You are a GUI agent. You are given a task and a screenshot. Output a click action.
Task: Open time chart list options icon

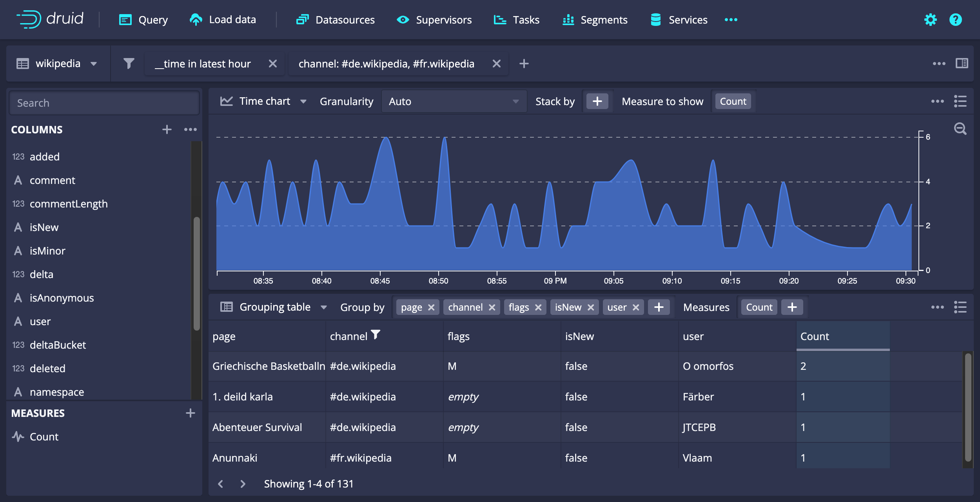pyautogui.click(x=960, y=101)
